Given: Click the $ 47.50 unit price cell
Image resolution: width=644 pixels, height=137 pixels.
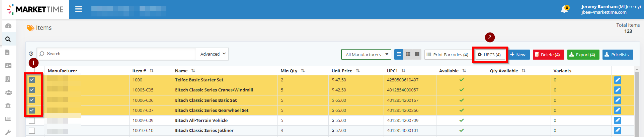Looking at the screenshot, I should coord(339,80).
